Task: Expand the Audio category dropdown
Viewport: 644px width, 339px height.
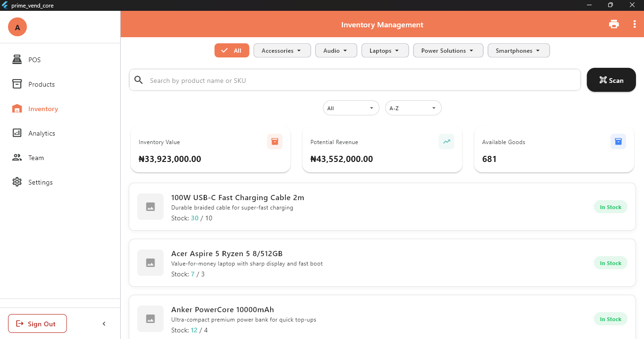Action: click(336, 51)
